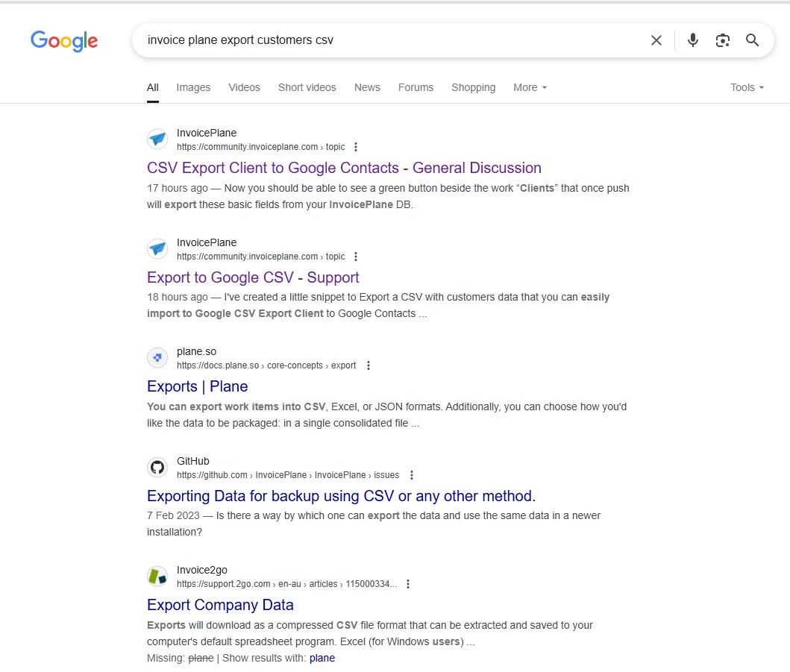Select the All results tab

tap(153, 88)
